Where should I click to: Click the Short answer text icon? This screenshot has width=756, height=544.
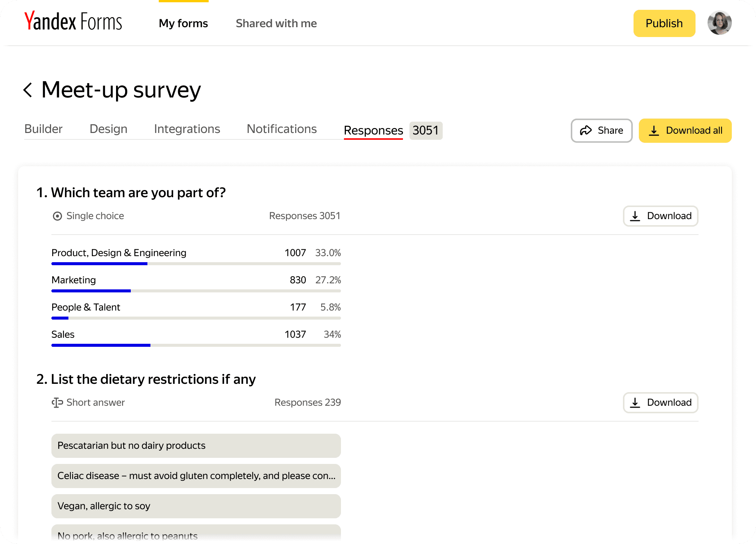click(57, 403)
